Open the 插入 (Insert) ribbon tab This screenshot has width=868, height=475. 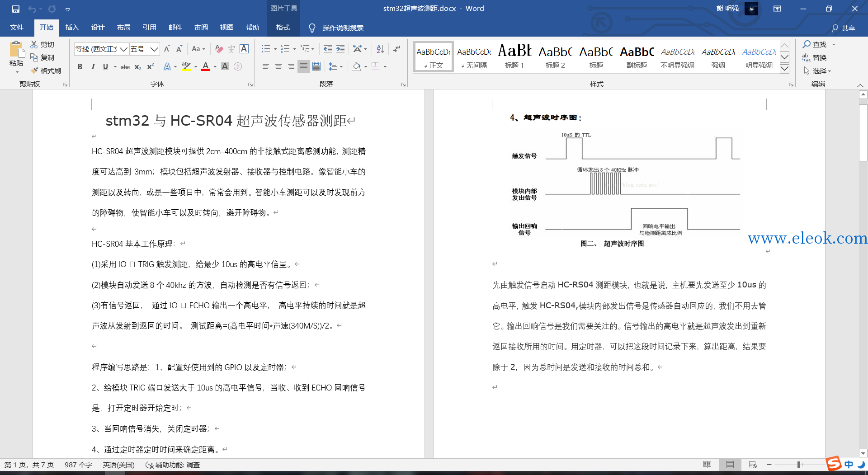(x=72, y=28)
